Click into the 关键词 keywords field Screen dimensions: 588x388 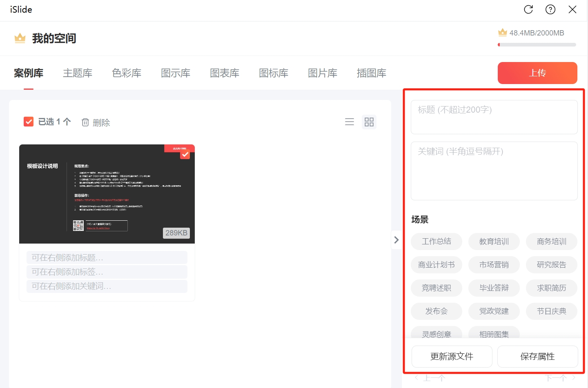coord(494,171)
